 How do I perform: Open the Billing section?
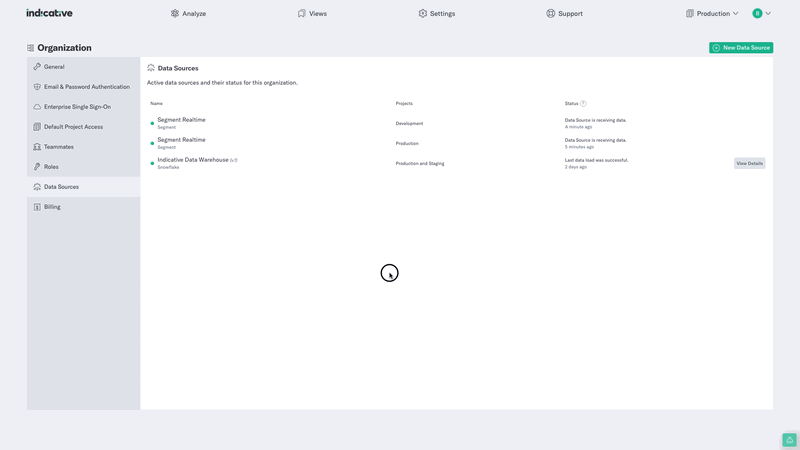click(84, 207)
